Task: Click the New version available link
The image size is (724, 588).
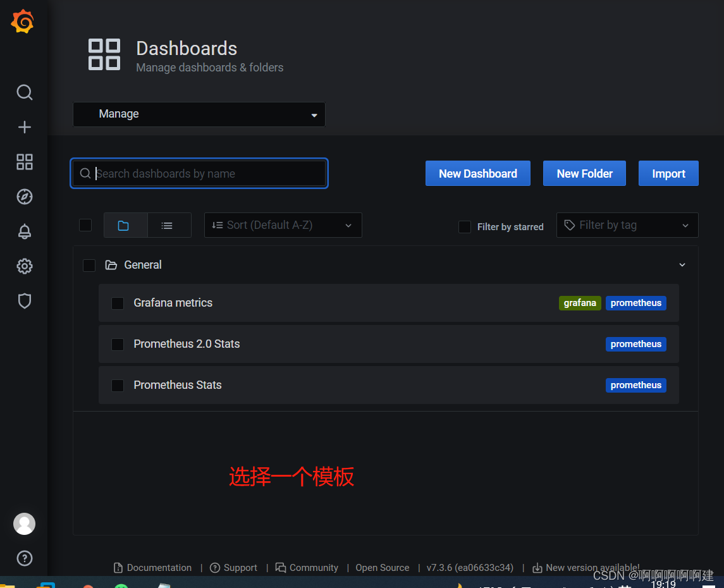Action: coord(592,568)
